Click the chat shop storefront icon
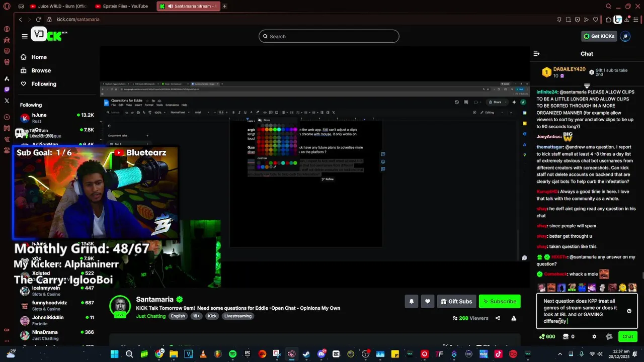The image size is (644, 362). click(566, 336)
